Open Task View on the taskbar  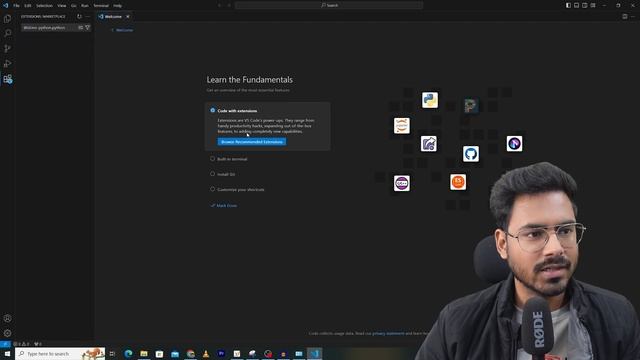(112, 353)
